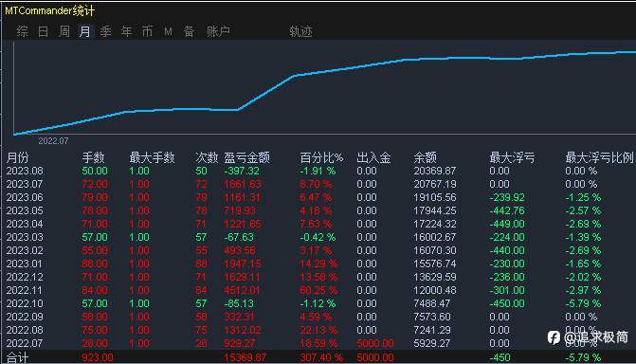Open the 轨迹 track tab
Screen dimensions: 636x364
(300, 31)
